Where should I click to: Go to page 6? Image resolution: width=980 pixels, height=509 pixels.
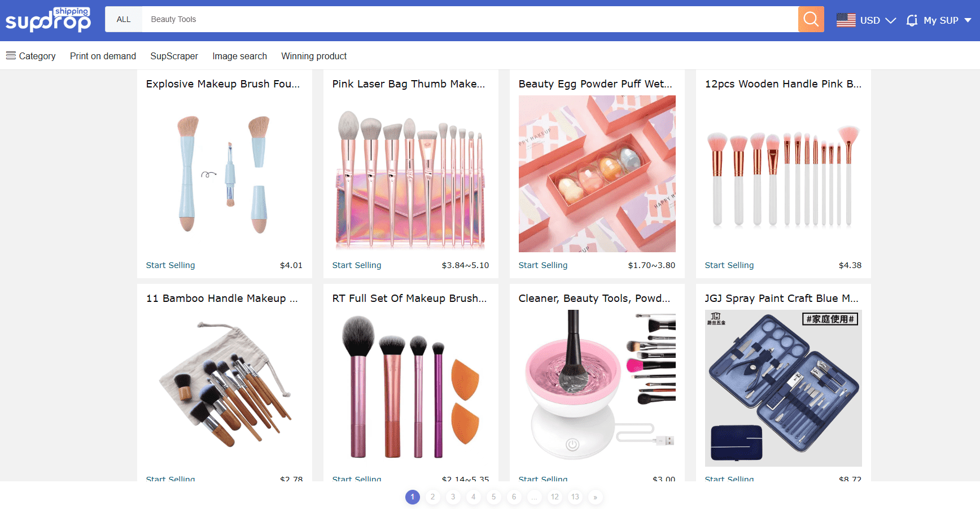514,497
